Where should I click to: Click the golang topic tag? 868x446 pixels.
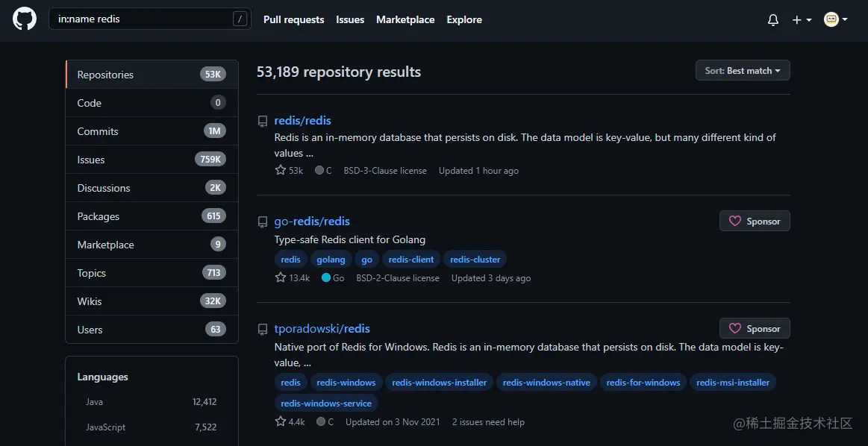[331, 259]
